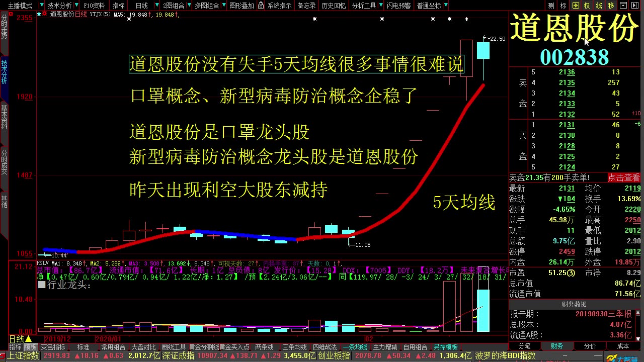Switch to the 财务 bottom-right tab

tap(557, 346)
